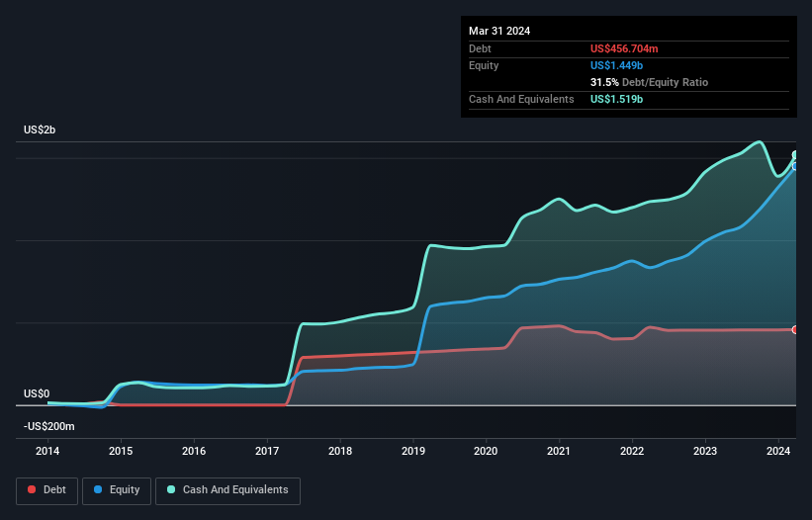Click the 2018 x-axis label
The width and height of the screenshot is (812, 520).
click(340, 451)
